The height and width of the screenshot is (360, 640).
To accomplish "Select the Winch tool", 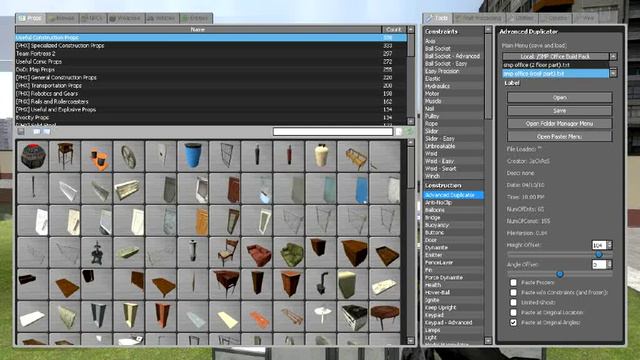I will point(453,176).
